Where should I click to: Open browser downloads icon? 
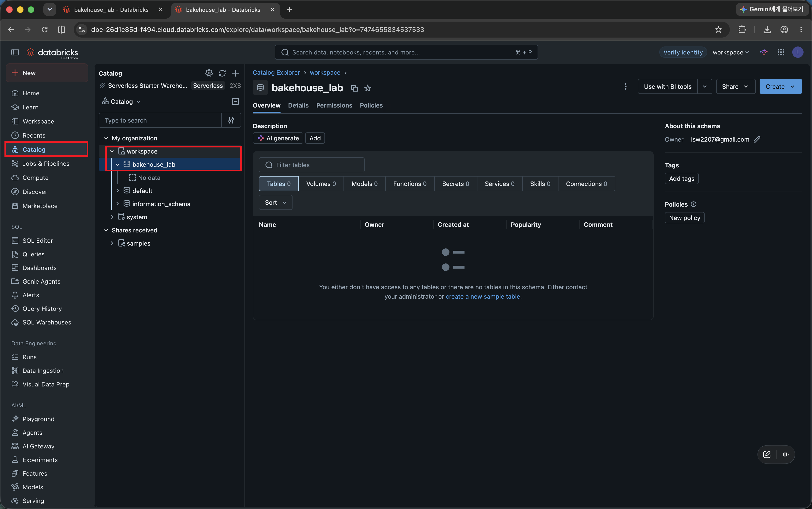point(767,30)
